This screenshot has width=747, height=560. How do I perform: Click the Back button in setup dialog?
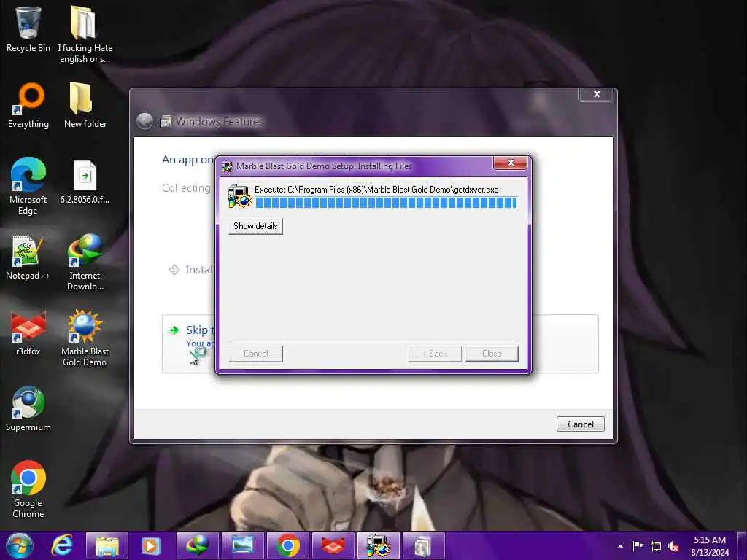[x=435, y=354]
